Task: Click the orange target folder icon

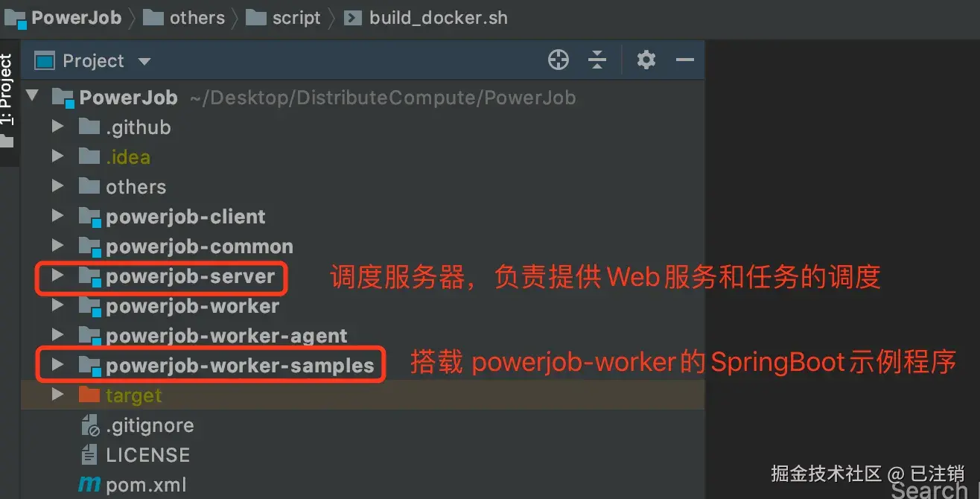Action: tap(89, 395)
